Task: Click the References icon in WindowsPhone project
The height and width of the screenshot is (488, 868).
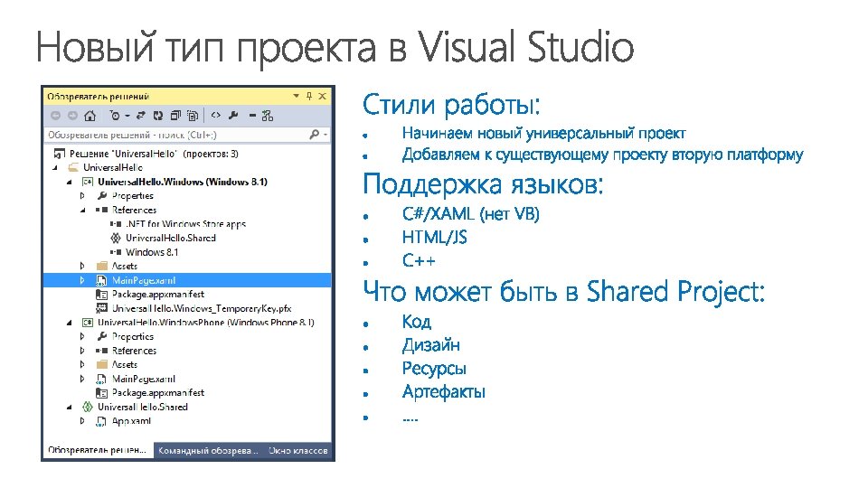Action: (x=102, y=351)
